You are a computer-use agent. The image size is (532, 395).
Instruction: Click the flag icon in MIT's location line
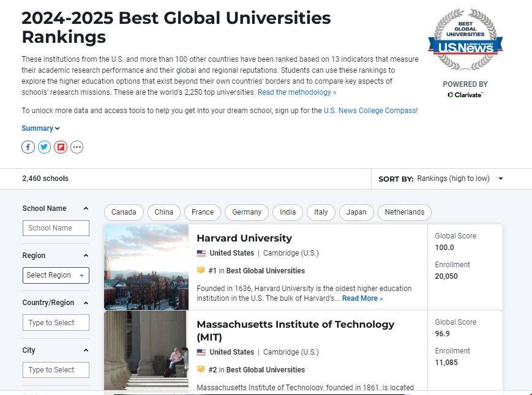coord(201,352)
